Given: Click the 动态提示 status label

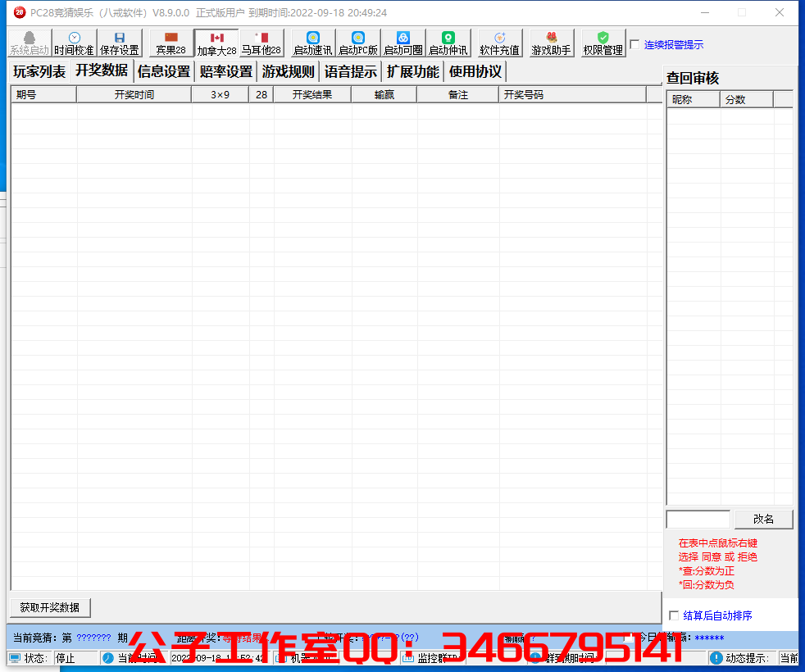Looking at the screenshot, I should point(747,658).
